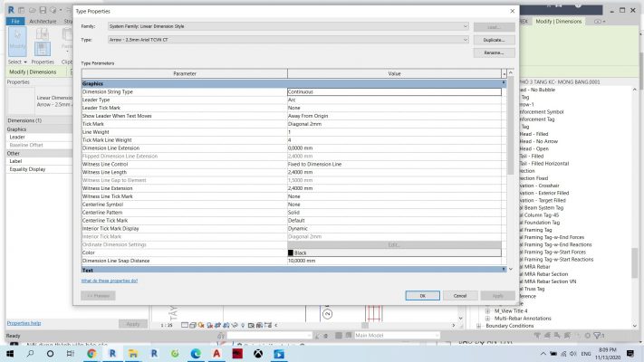Click the Windows Start button
This screenshot has height=362, width=644.
[9, 354]
